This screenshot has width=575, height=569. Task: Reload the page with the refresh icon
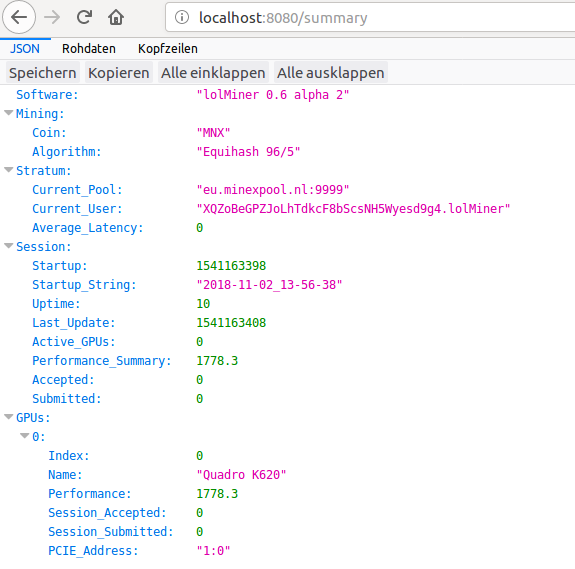click(x=84, y=17)
